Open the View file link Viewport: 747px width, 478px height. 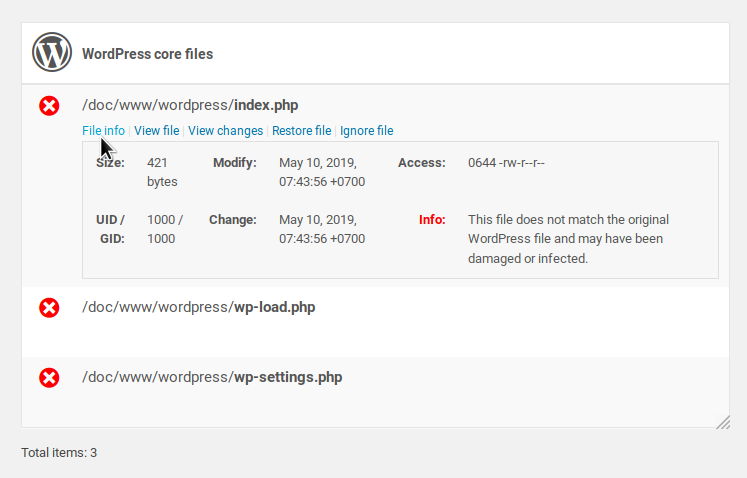(157, 131)
